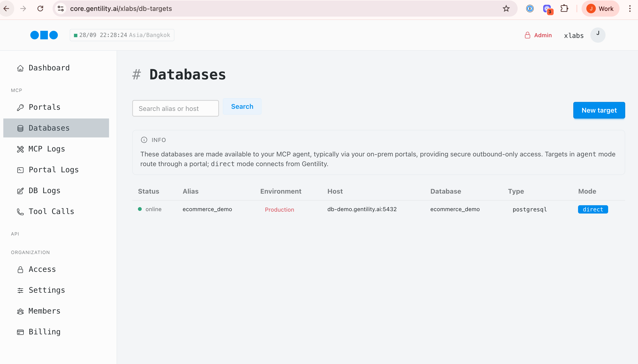Open MCP Logs via its tools icon
This screenshot has width=638, height=364.
[x=20, y=149]
